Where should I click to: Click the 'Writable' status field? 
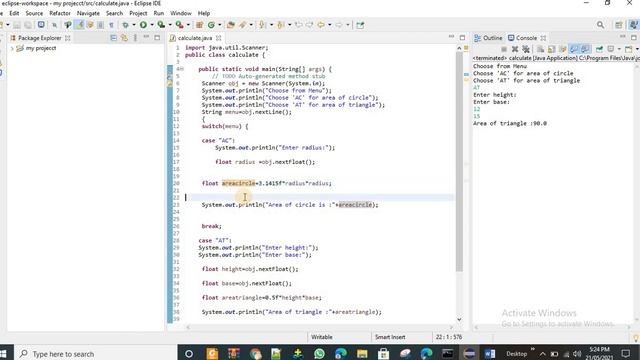point(322,337)
